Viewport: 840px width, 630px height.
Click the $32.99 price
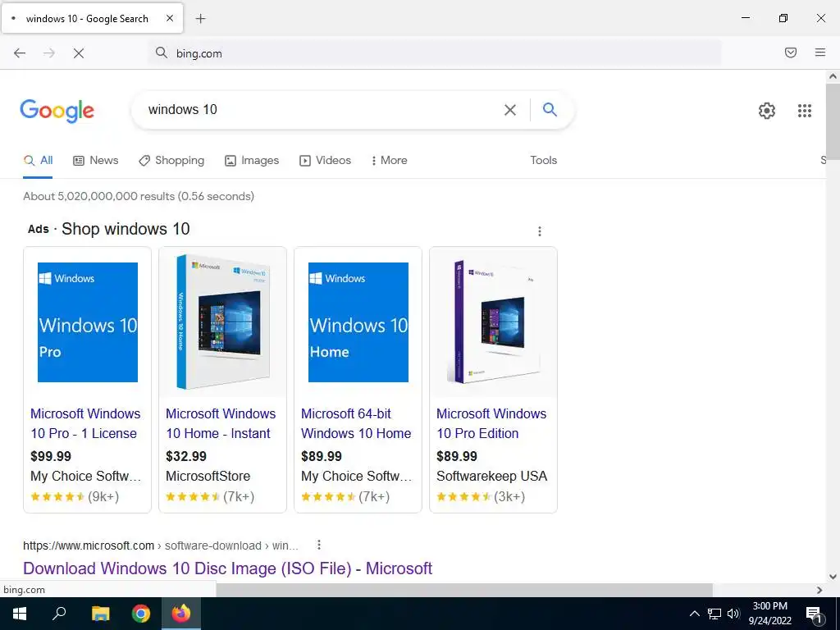coord(186,456)
